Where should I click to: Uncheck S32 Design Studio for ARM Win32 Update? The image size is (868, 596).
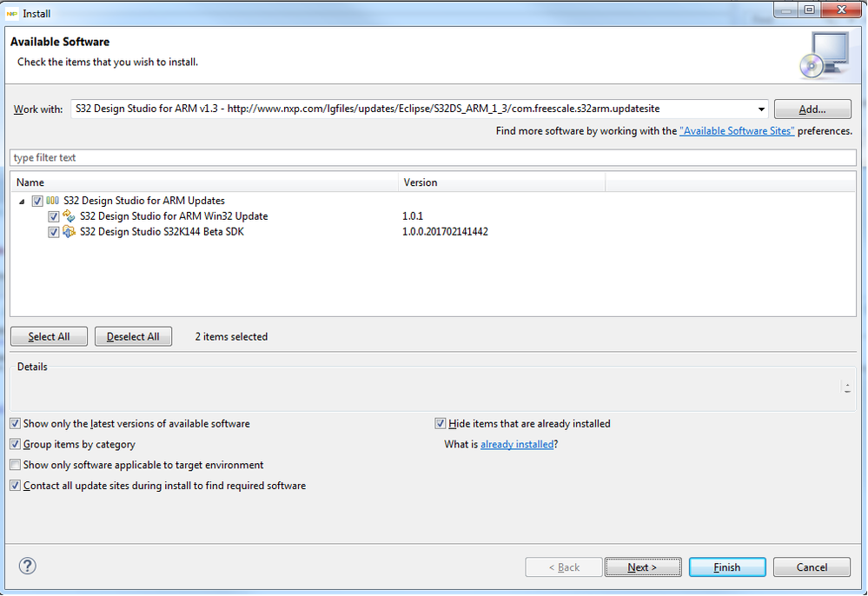point(53,216)
